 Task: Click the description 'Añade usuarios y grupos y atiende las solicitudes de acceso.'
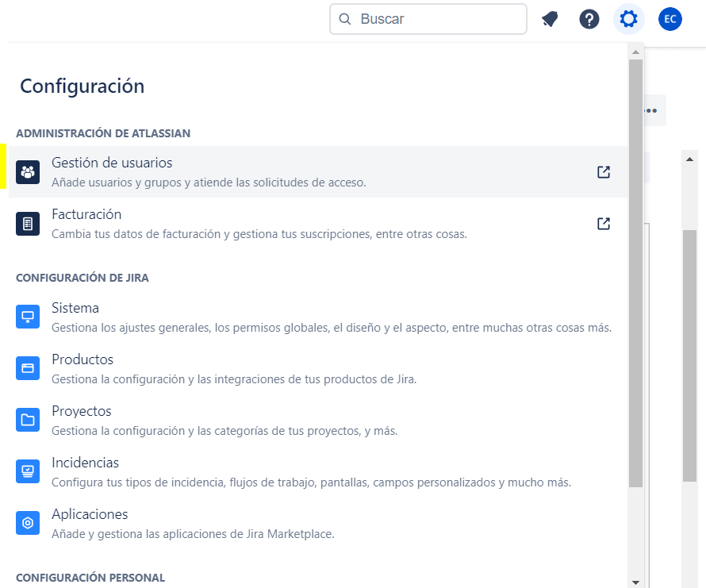pos(209,183)
